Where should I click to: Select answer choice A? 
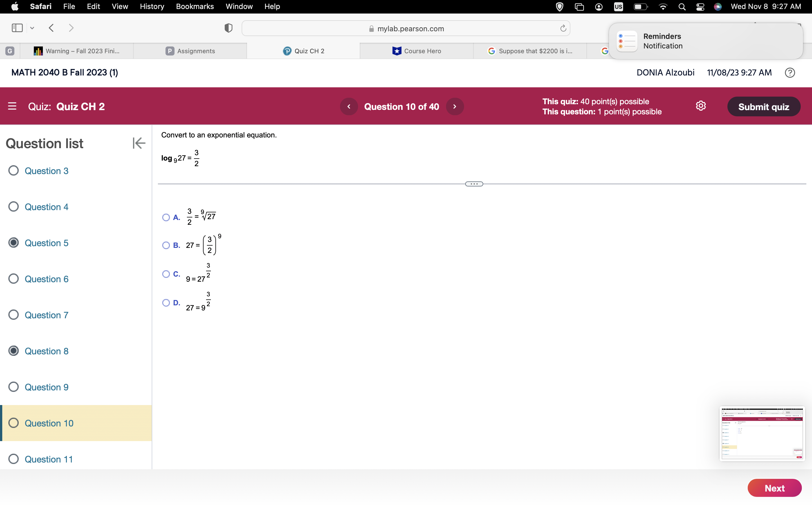pyautogui.click(x=166, y=217)
